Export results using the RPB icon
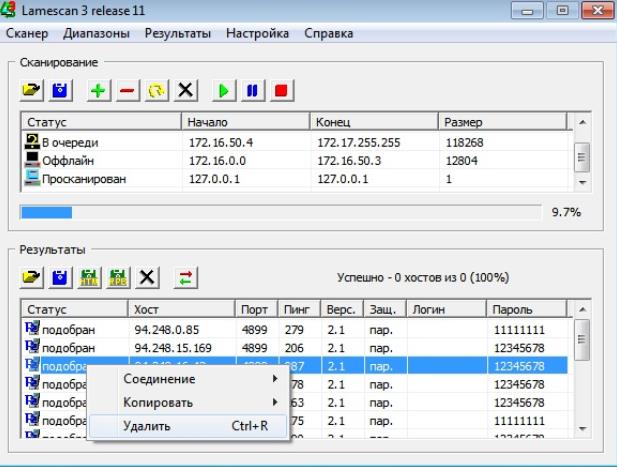617x467 pixels. tap(119, 277)
